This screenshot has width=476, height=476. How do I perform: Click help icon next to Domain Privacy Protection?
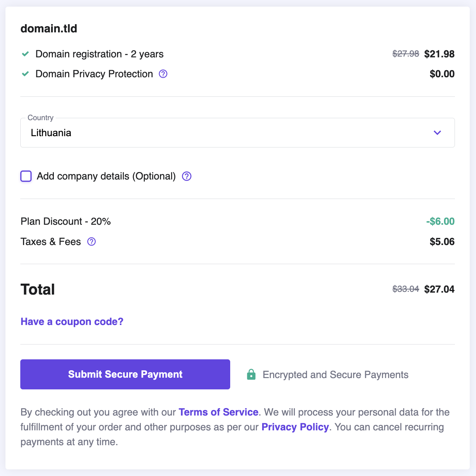point(163,74)
